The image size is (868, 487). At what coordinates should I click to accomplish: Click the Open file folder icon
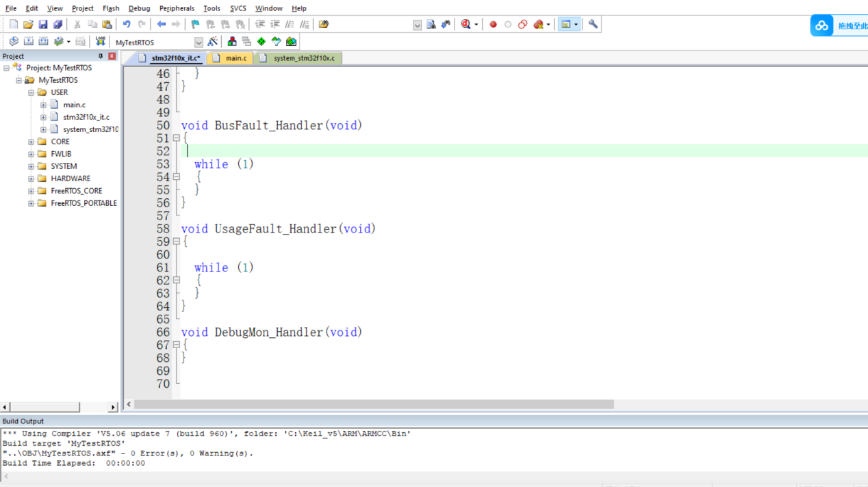coord(28,25)
